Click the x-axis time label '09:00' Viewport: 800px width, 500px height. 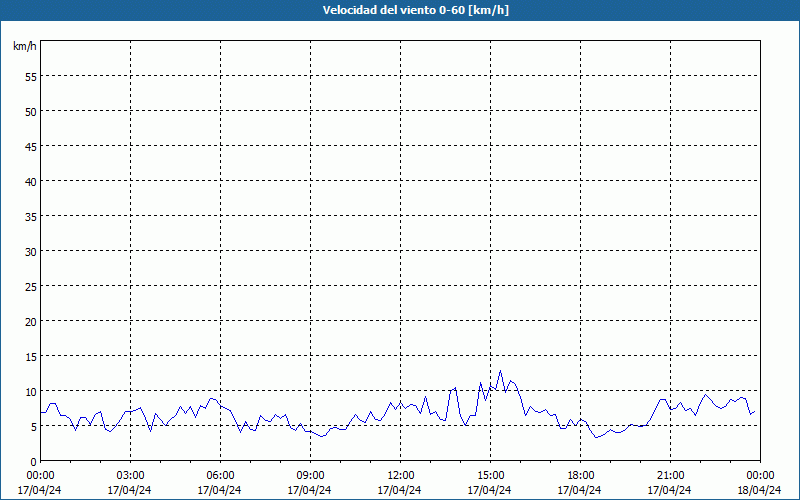click(x=310, y=476)
